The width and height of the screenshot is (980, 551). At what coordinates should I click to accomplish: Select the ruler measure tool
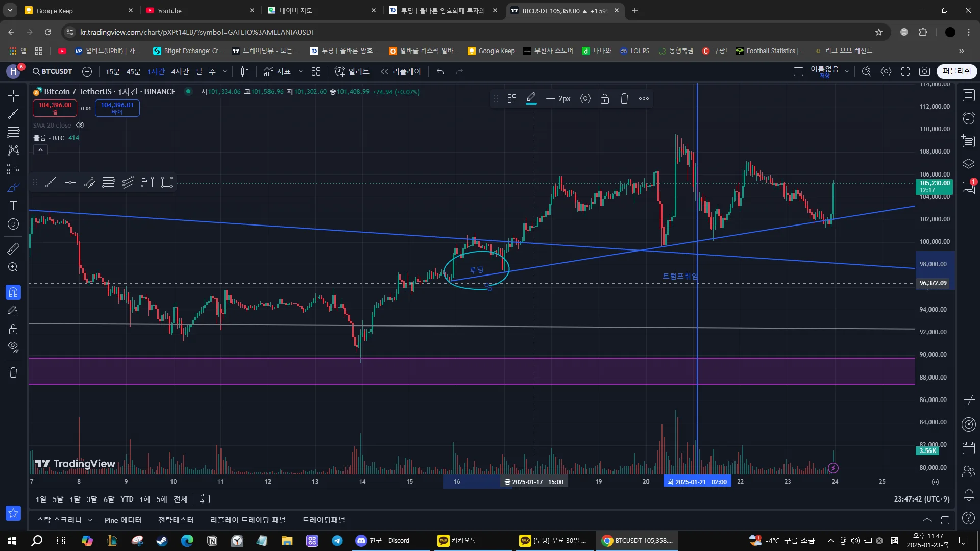[x=13, y=249]
